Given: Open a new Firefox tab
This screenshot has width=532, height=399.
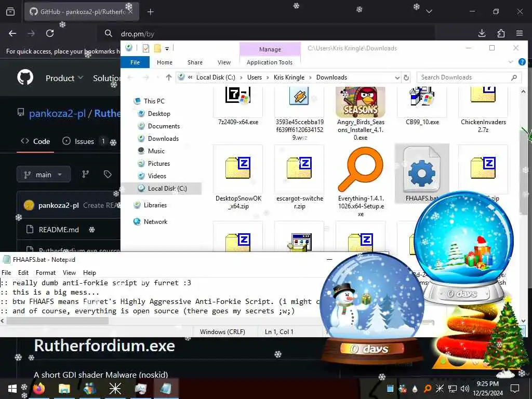Looking at the screenshot, I should coord(150,12).
